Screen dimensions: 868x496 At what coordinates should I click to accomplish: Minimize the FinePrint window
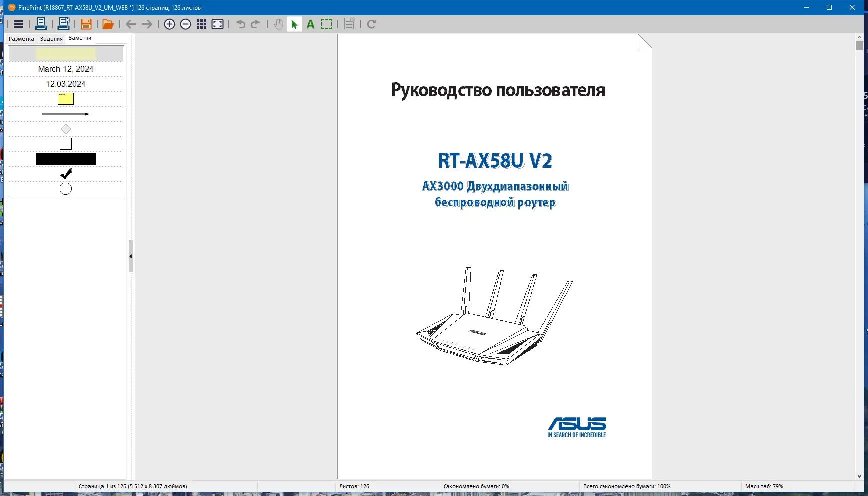pos(807,7)
